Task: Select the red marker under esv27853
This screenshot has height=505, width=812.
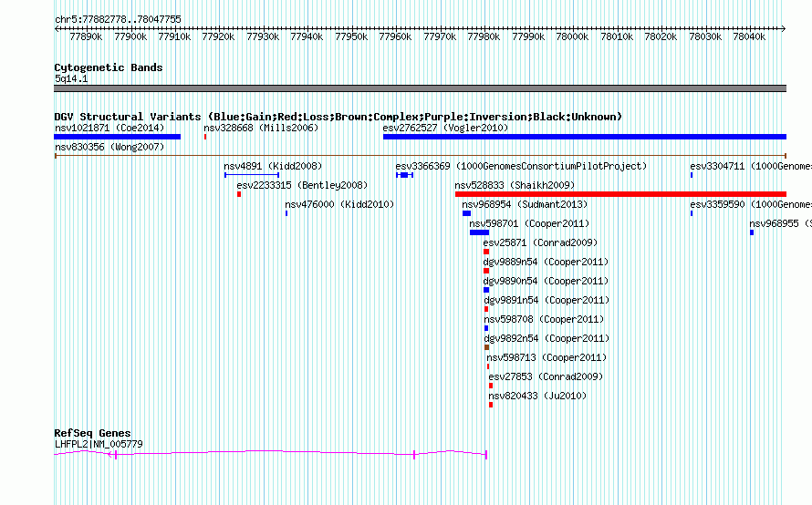Action: point(491,386)
